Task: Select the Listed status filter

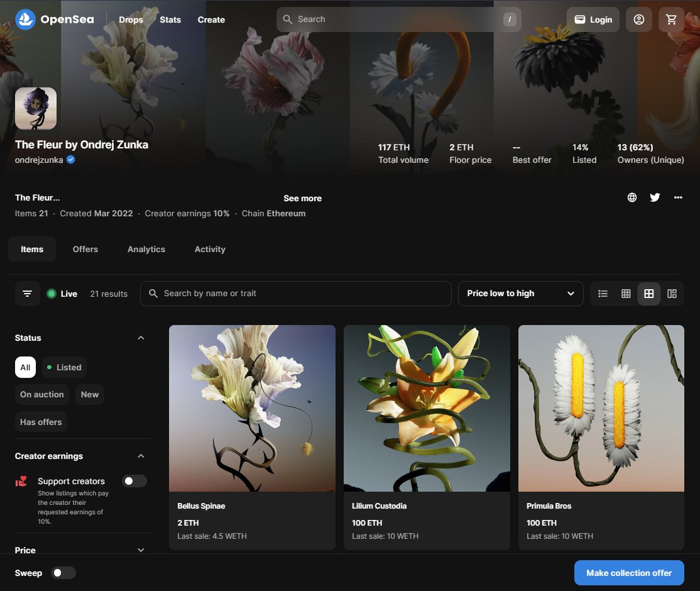Action: [x=64, y=367]
